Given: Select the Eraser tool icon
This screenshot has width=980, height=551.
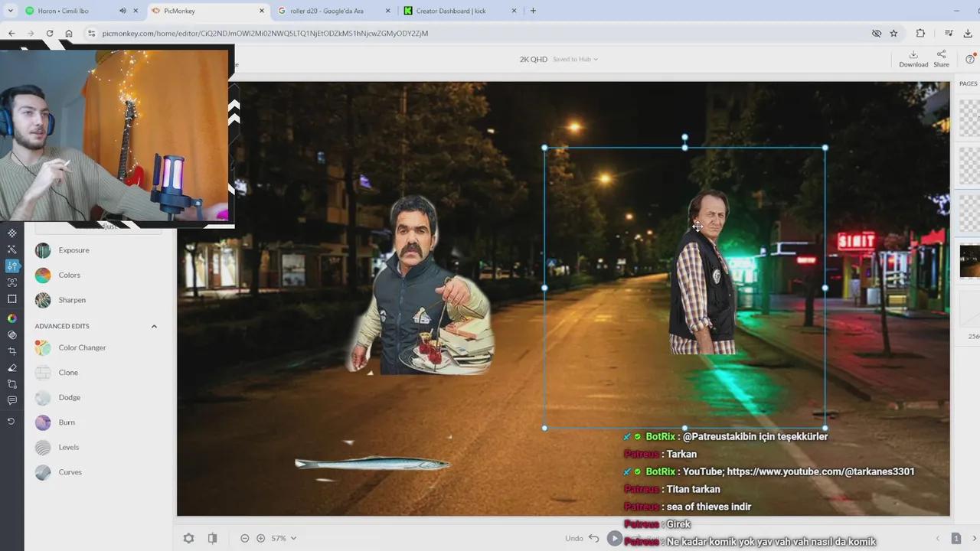Looking at the screenshot, I should point(11,368).
